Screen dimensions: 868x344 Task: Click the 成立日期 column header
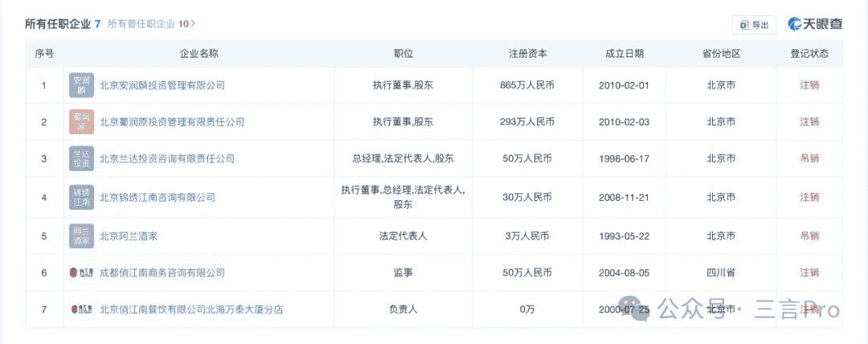click(624, 54)
